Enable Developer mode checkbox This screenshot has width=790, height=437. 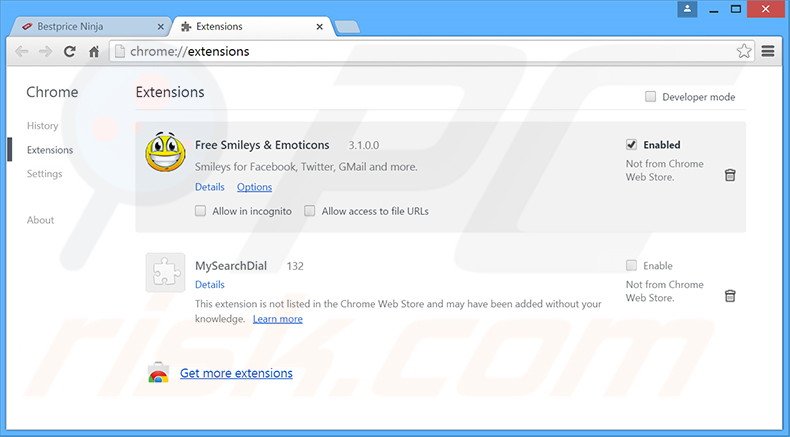tap(651, 97)
